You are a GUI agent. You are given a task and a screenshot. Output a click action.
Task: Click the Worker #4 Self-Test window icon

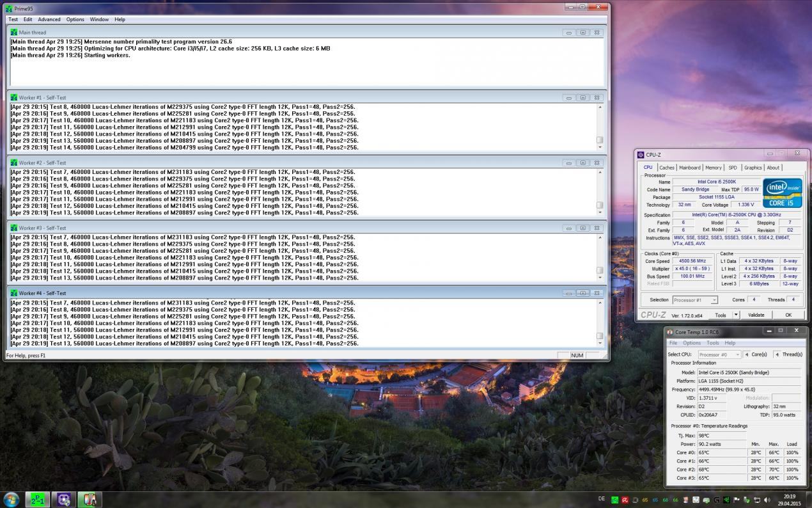click(13, 293)
